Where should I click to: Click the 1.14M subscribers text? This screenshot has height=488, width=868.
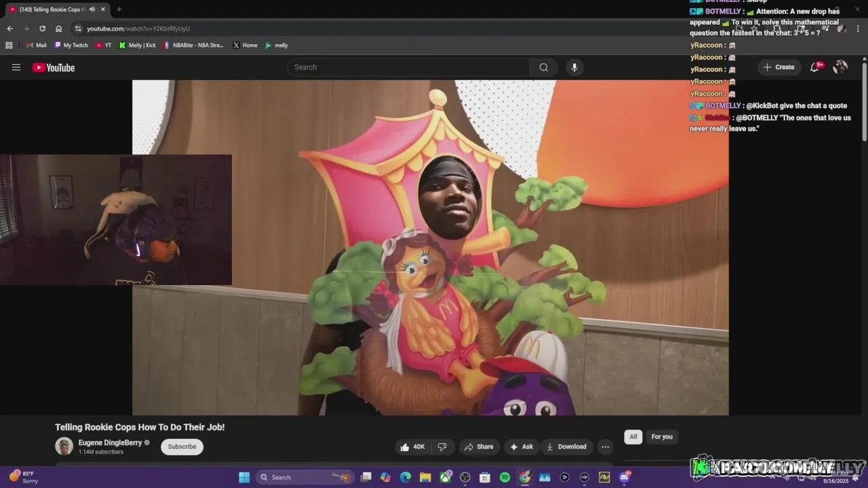(101, 452)
